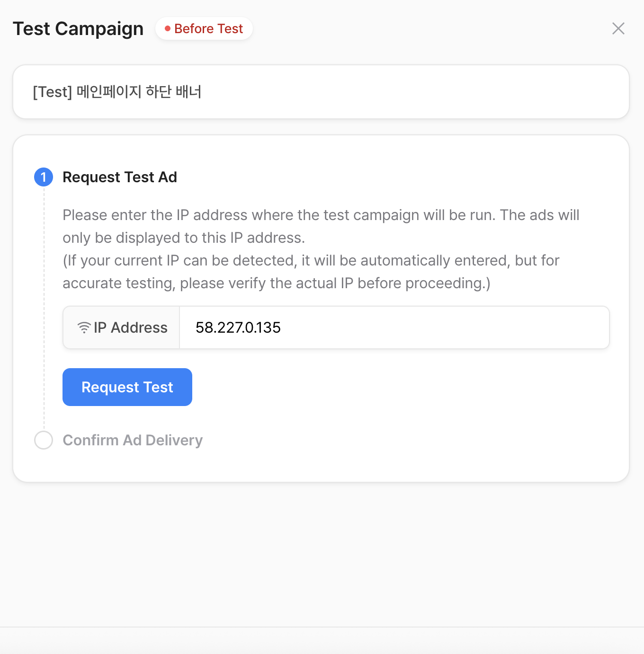Click the empty step circle for Confirm Ad Delivery
Image resolution: width=644 pixels, height=654 pixels.
point(44,440)
